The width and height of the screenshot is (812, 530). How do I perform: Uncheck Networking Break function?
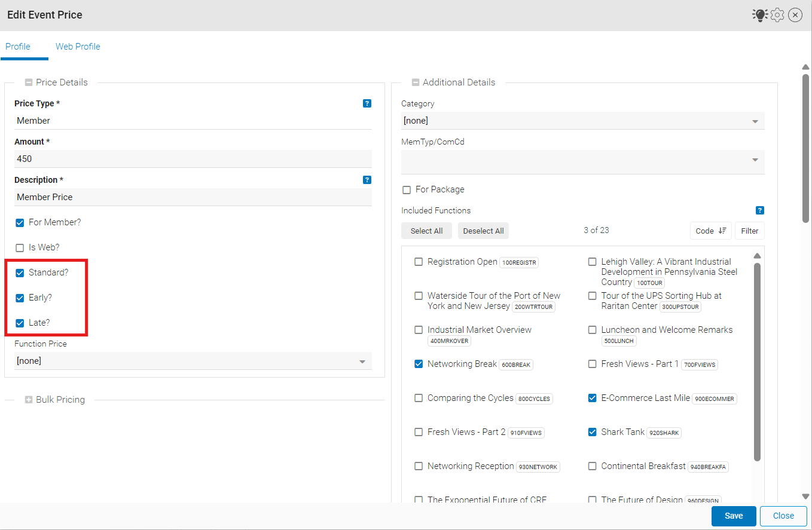coord(419,364)
